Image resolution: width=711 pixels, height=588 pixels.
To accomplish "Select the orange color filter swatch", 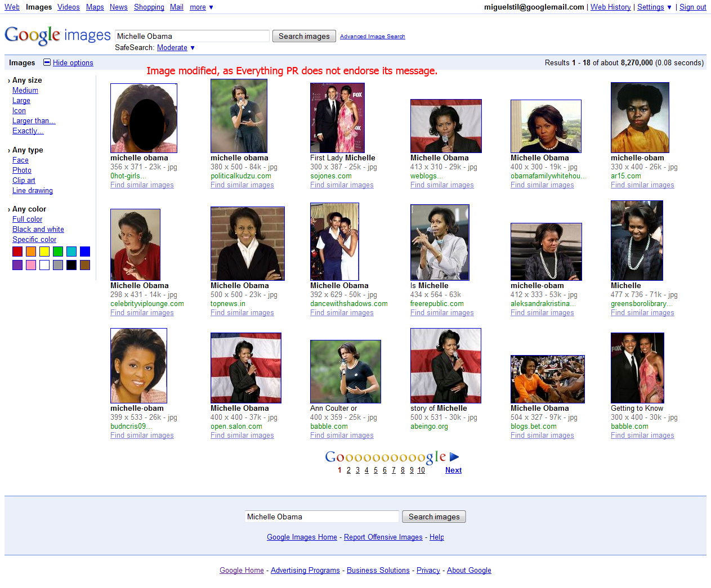I will click(x=31, y=252).
